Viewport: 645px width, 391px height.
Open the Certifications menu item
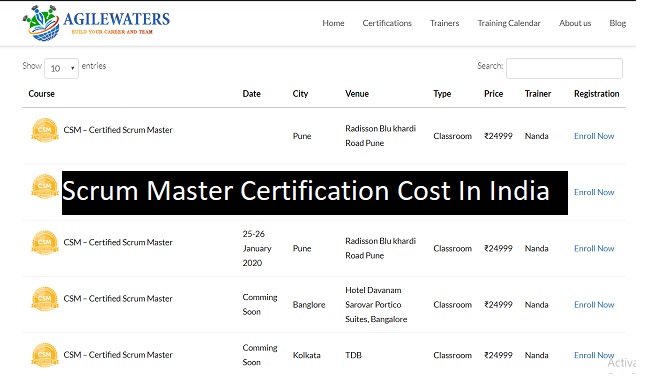(387, 23)
